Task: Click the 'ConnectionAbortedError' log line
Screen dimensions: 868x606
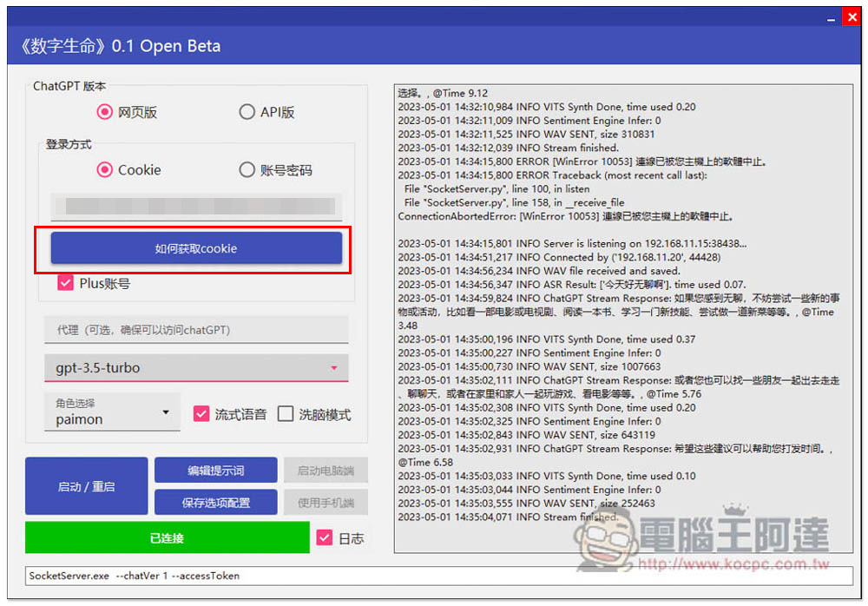Action: (x=566, y=216)
